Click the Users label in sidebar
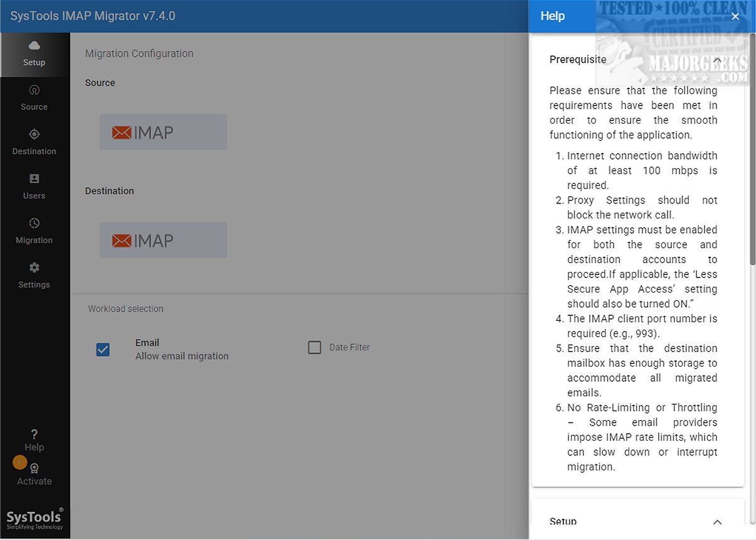The height and width of the screenshot is (540, 756). (x=35, y=196)
